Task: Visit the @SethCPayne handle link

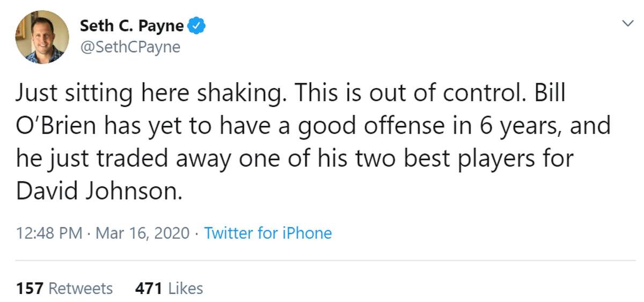Action: (130, 47)
